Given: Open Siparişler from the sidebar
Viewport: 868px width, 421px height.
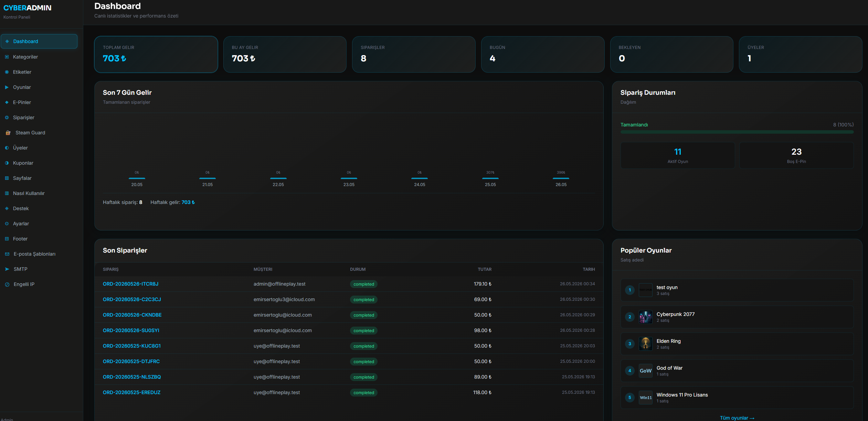Looking at the screenshot, I should click(39, 117).
